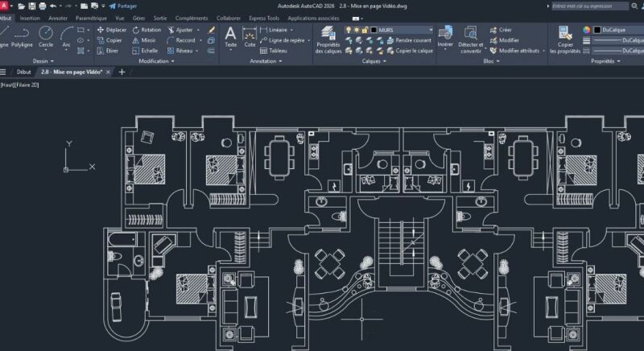
Task: Click the Partager share button
Action: (123, 6)
